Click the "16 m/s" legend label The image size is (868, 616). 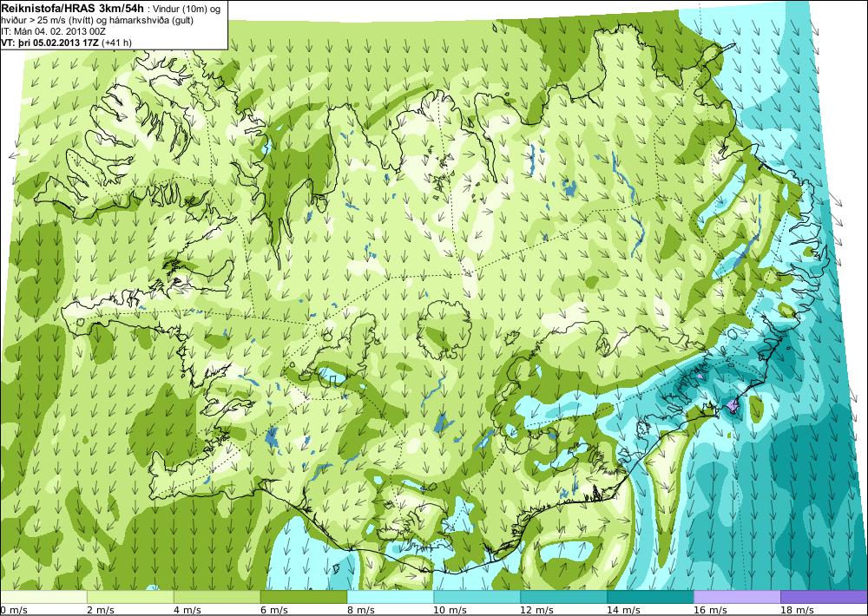pyautogui.click(x=710, y=610)
